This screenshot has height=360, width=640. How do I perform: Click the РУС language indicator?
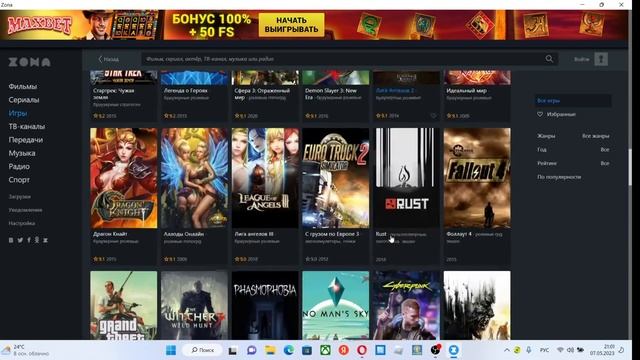(x=544, y=350)
